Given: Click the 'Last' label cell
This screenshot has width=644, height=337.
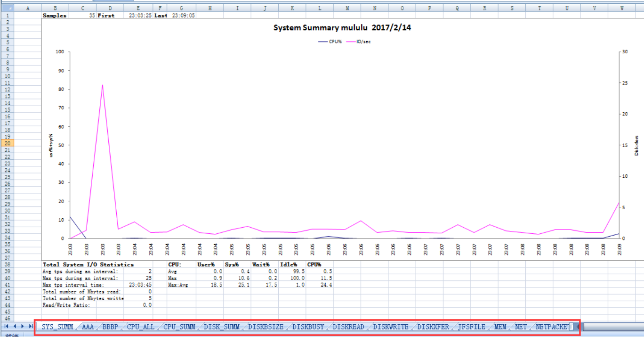Looking at the screenshot, I should coord(160,15).
